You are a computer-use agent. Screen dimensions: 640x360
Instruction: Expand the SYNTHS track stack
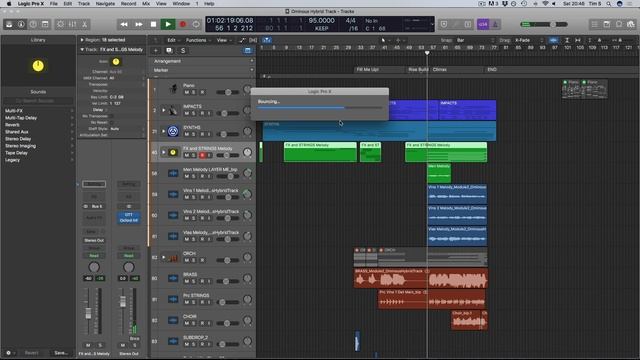[x=164, y=131]
